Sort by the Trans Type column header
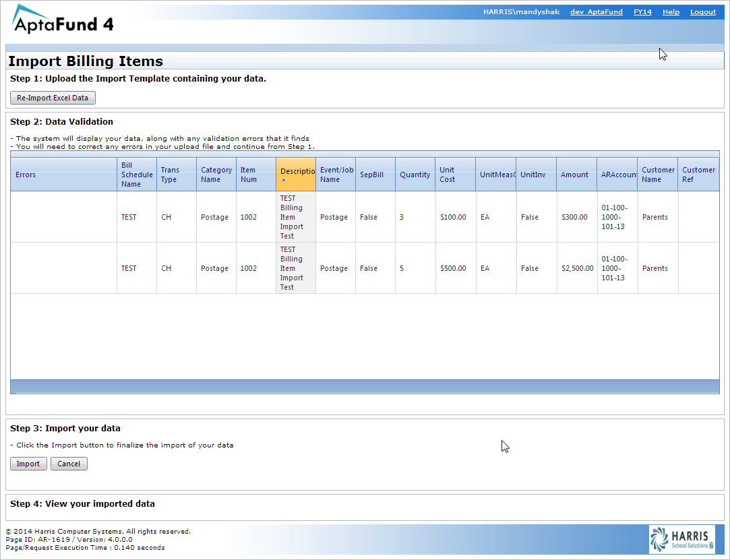 (x=177, y=175)
